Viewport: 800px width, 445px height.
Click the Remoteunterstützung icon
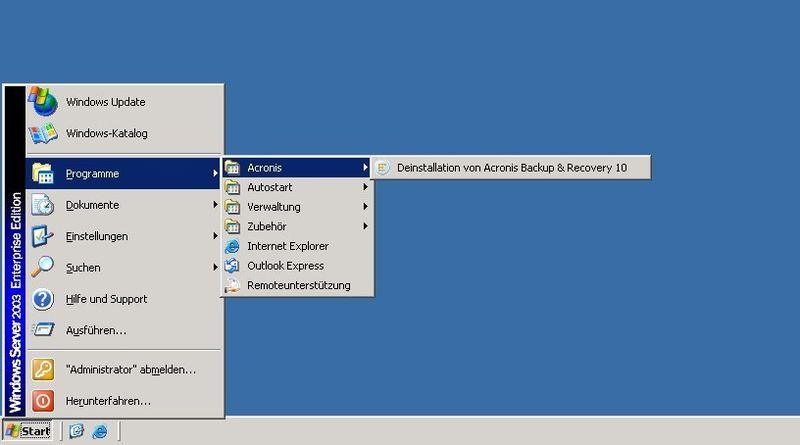pyautogui.click(x=233, y=285)
